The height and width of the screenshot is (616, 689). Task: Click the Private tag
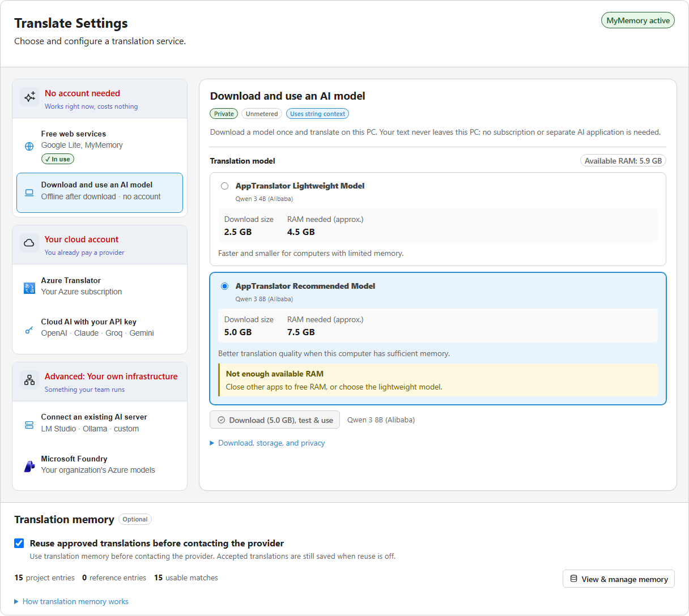(224, 114)
